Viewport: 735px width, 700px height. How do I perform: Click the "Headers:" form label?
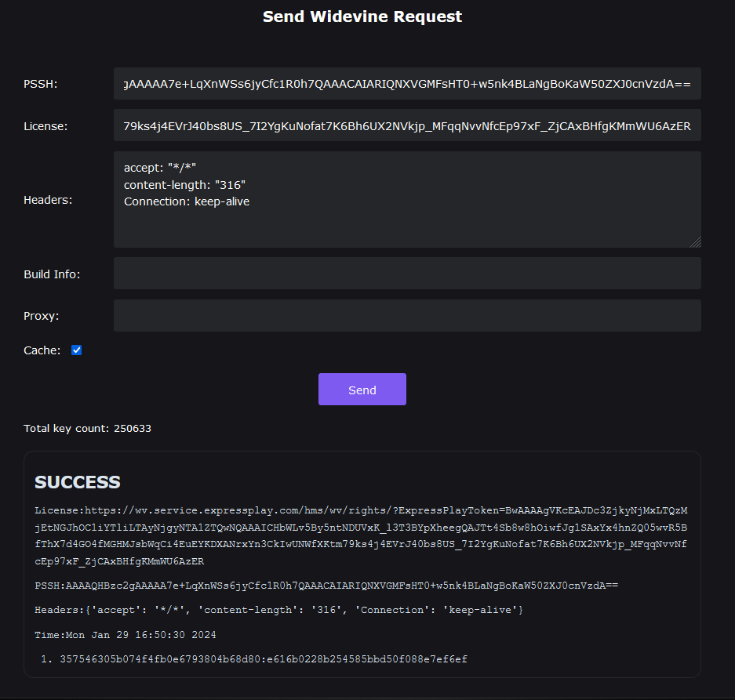point(48,200)
